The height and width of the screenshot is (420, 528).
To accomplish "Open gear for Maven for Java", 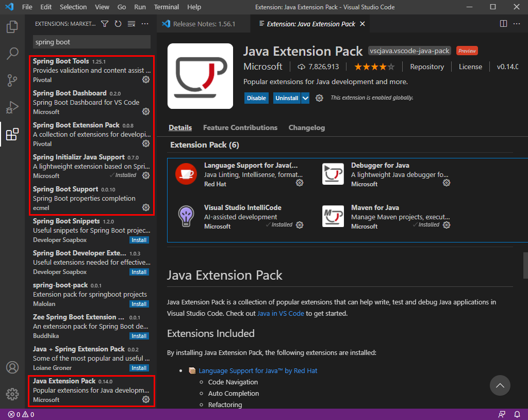I will (x=447, y=225).
